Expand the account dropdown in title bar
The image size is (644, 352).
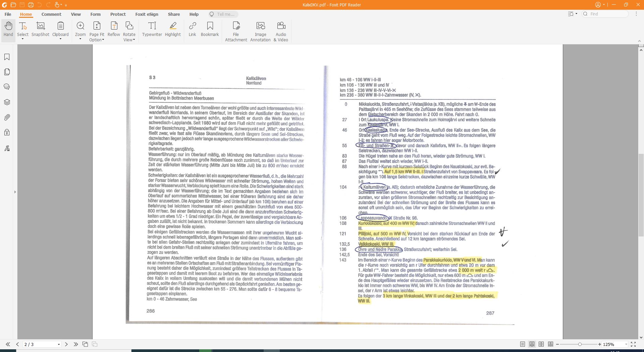[x=604, y=5]
